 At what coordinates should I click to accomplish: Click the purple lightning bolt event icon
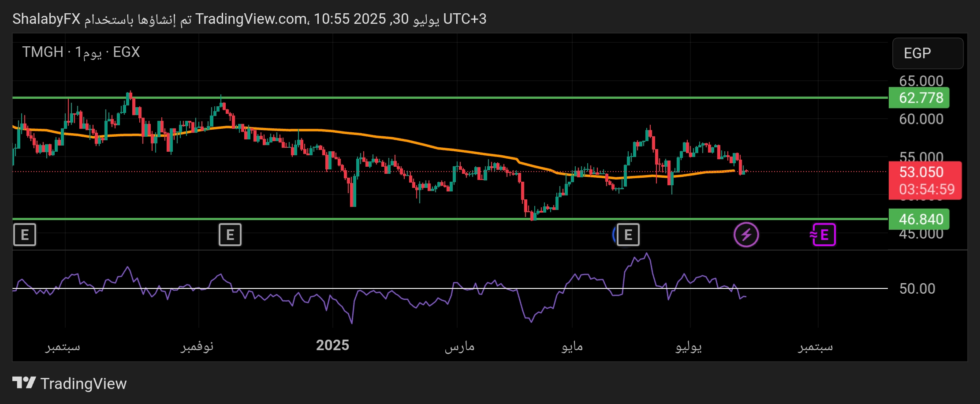point(746,235)
